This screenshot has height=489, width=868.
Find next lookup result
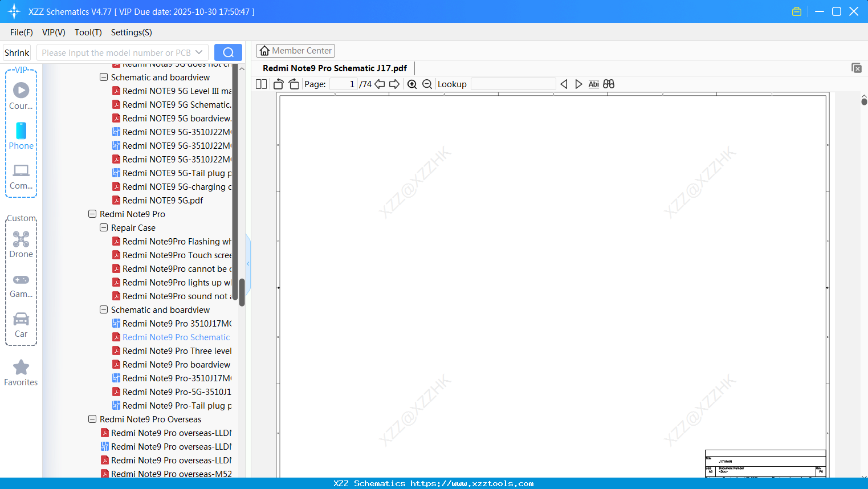[578, 84]
